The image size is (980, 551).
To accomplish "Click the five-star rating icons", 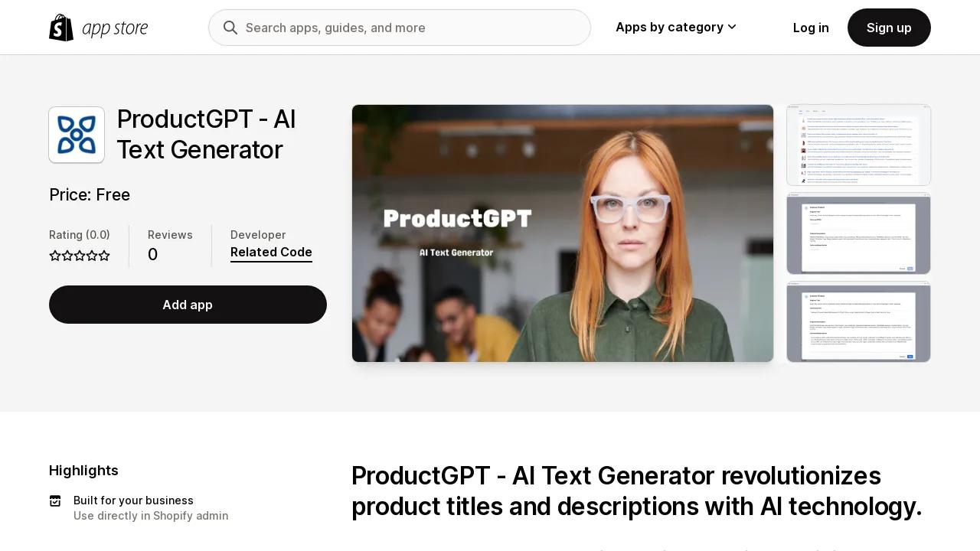I will 80,256.
